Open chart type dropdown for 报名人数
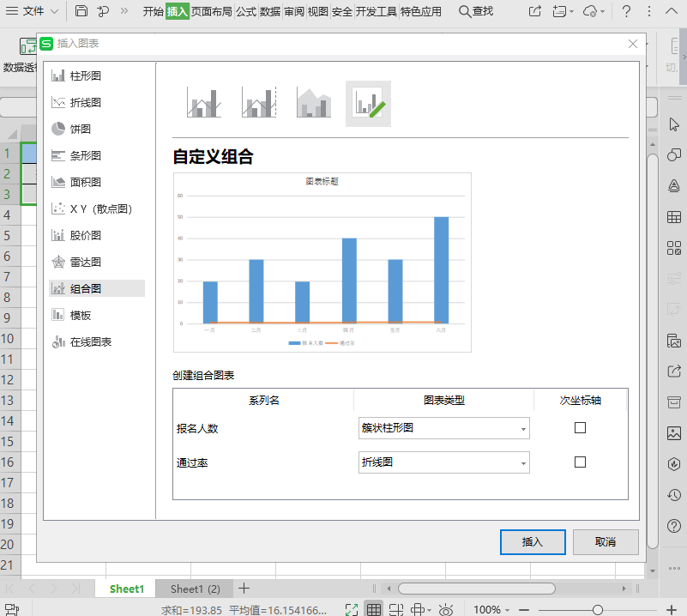Image resolution: width=687 pixels, height=616 pixels. 443,428
